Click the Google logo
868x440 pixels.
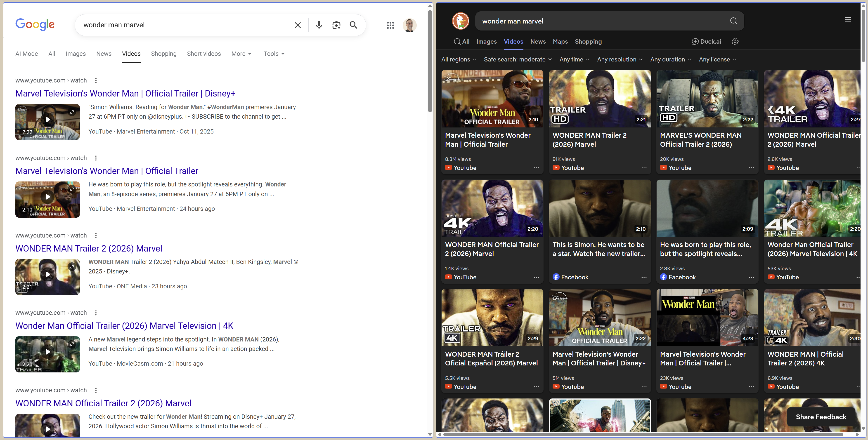35,25
